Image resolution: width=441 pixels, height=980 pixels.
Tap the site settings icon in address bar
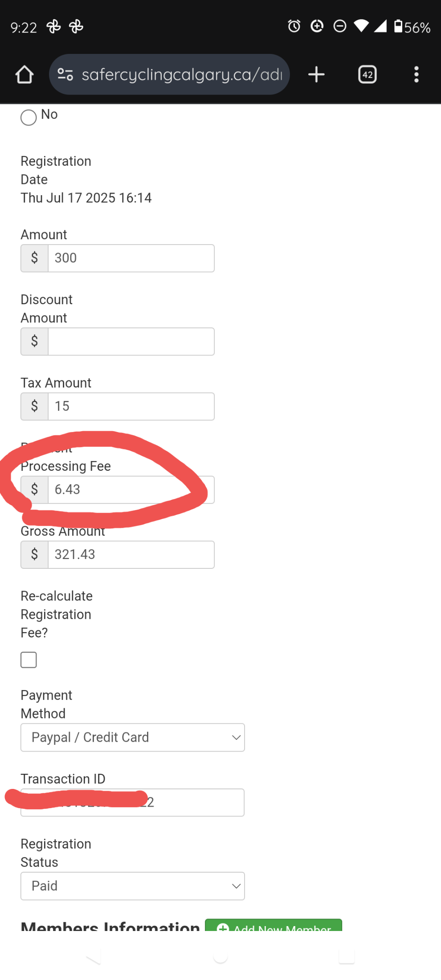pyautogui.click(x=65, y=74)
